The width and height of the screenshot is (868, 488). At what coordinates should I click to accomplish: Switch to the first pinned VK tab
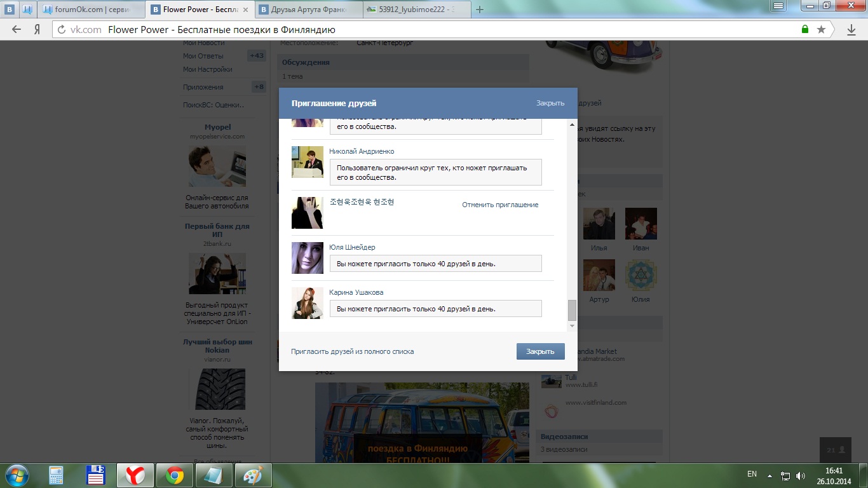tap(10, 10)
